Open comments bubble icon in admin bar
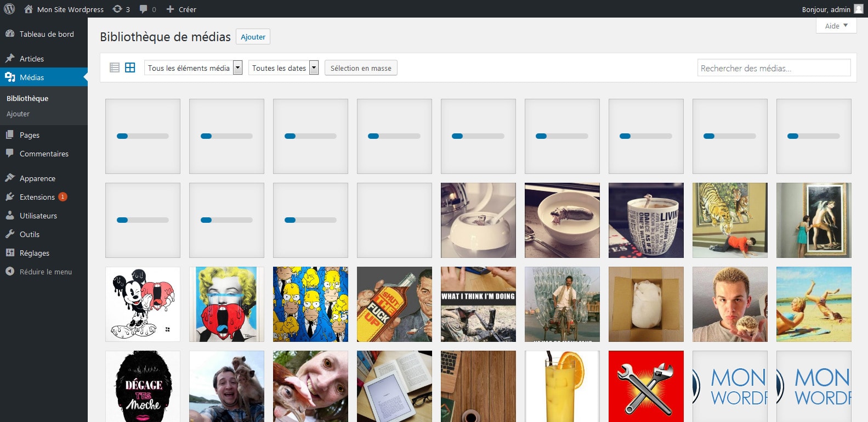Screen dimensions: 868x422 tap(144, 9)
